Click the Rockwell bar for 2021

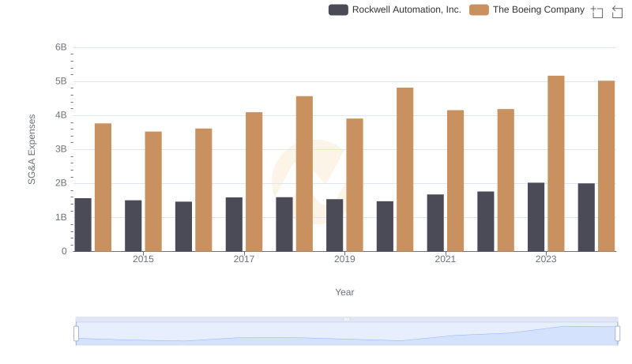click(435, 223)
